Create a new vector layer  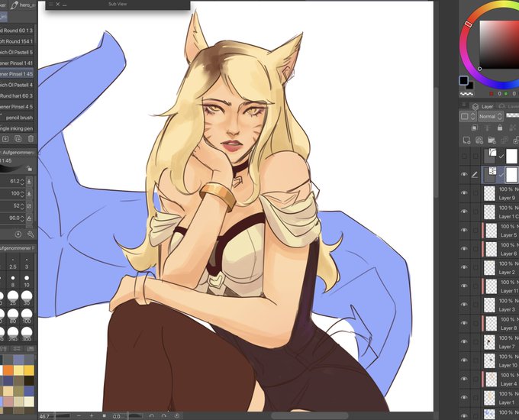coord(479,141)
